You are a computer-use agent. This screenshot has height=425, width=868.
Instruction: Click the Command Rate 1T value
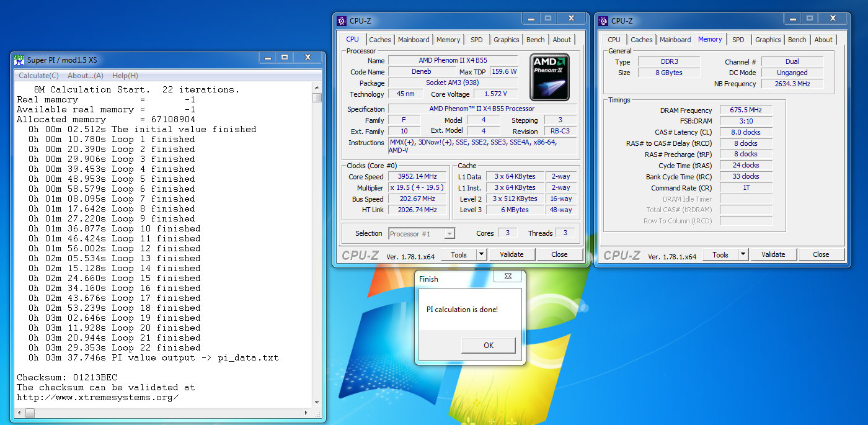[746, 187]
